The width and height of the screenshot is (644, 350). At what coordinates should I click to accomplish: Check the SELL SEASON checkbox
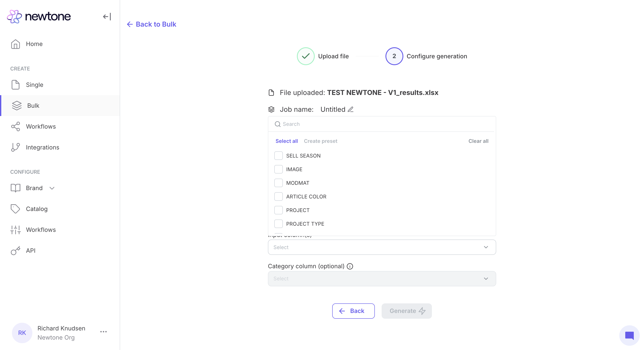[x=278, y=156]
